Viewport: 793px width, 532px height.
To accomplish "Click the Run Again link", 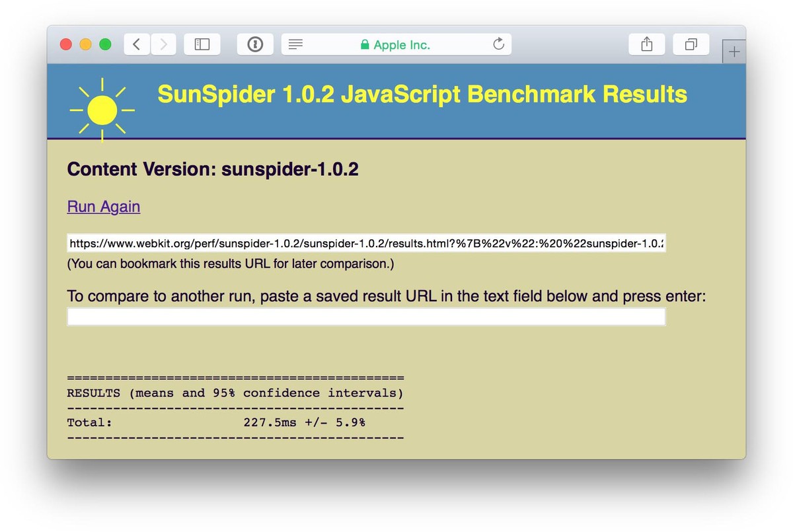I will pos(104,207).
